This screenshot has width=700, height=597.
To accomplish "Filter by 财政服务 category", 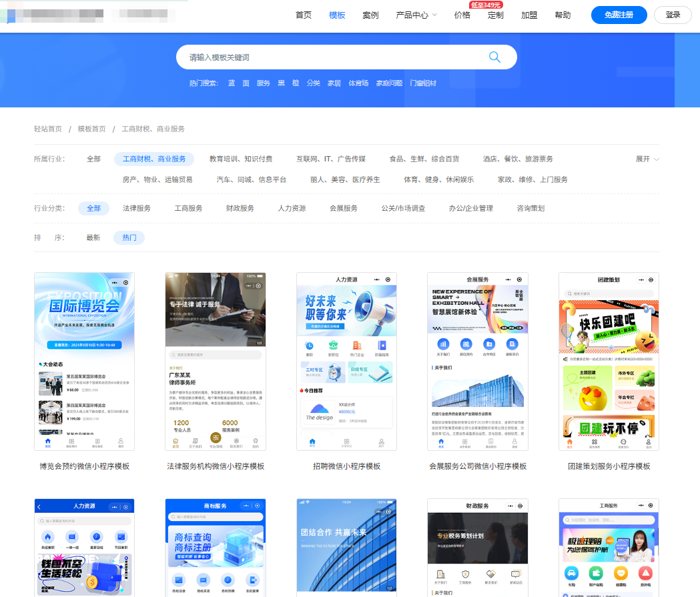I will point(240,208).
